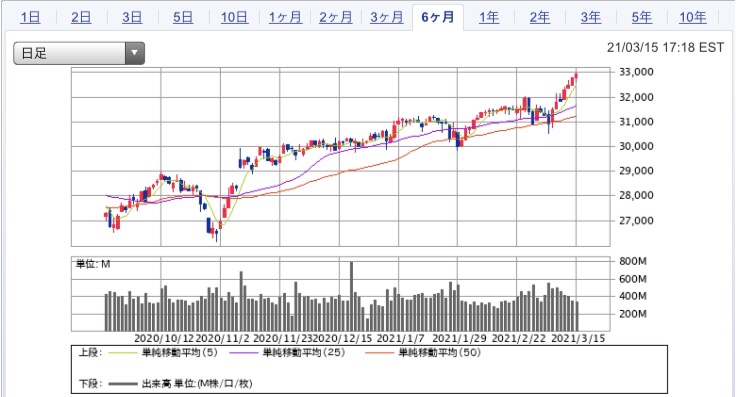
Task: Click the tallest volume bar near 2020/12/15
Action: coord(351,296)
